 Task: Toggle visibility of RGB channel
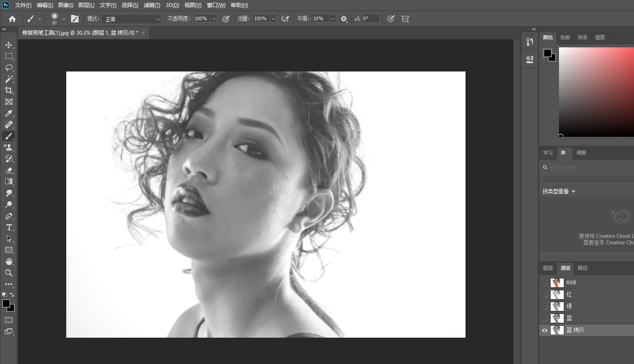tap(544, 282)
